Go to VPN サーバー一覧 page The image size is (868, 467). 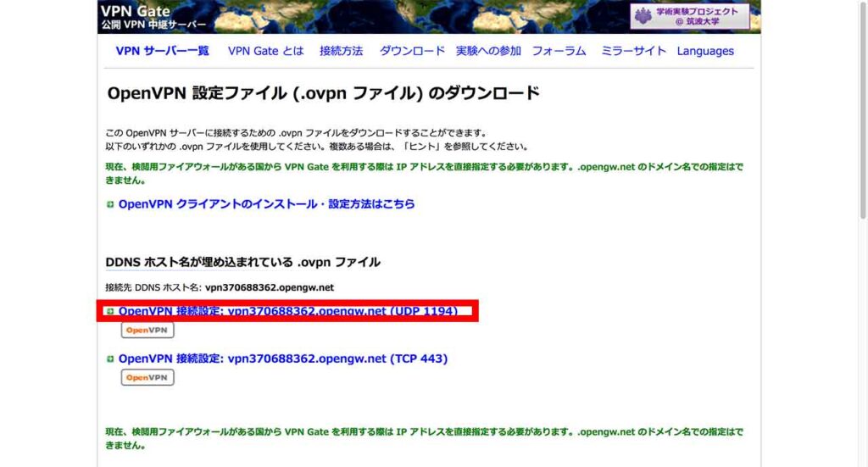(x=162, y=51)
